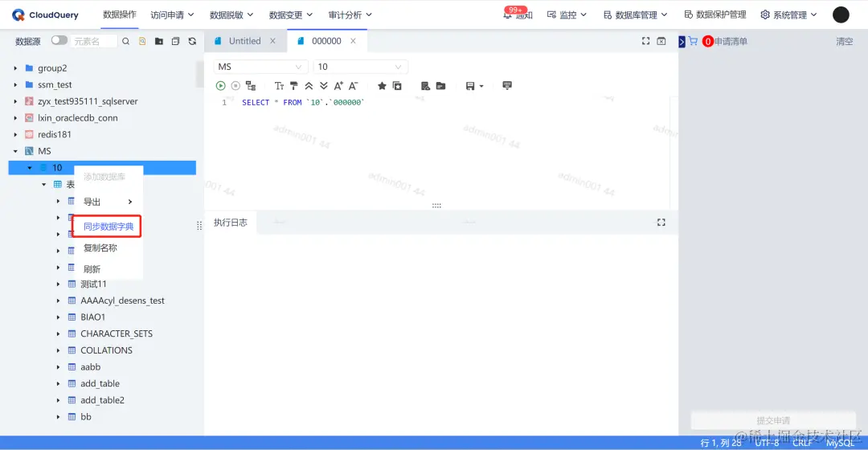
Task: Collapse the request list panel with the blue arrow
Action: tap(682, 42)
